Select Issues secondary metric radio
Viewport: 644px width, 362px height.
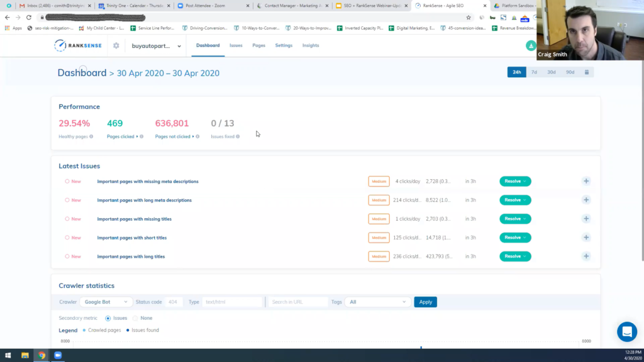pyautogui.click(x=108, y=318)
